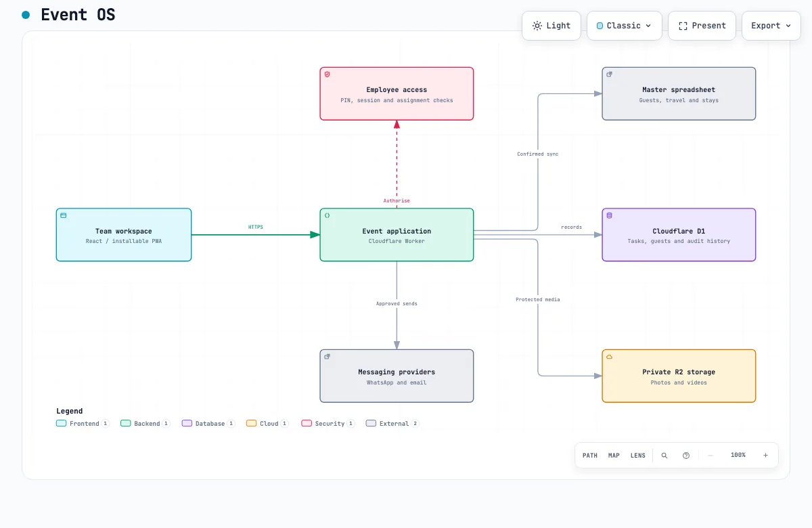Toggle the Cloud legend filter

[267, 423]
